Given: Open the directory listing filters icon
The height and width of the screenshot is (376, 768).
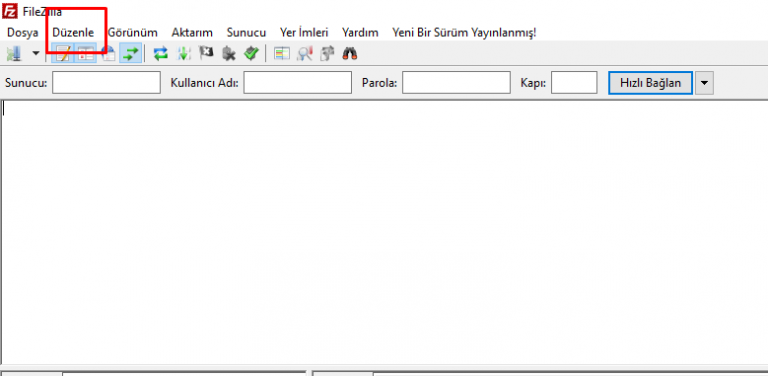Looking at the screenshot, I should pos(281,54).
